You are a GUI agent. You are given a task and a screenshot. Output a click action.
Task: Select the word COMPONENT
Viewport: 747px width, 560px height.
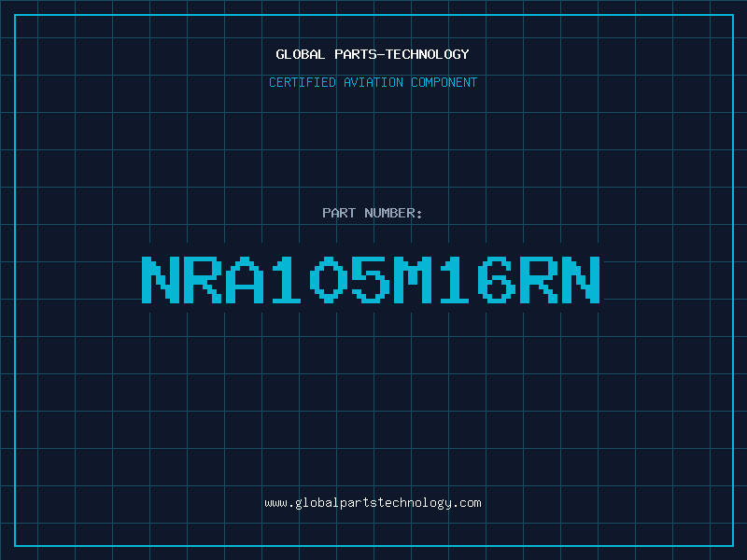click(444, 82)
